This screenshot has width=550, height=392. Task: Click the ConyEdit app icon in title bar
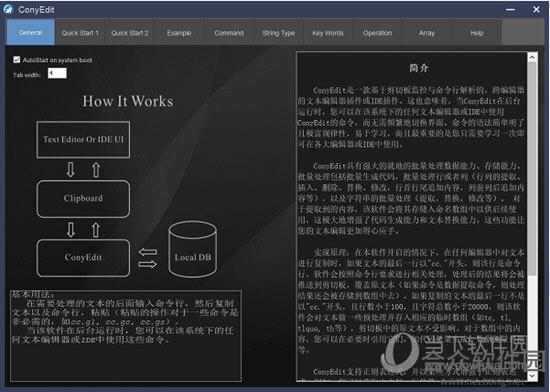[x=8, y=9]
